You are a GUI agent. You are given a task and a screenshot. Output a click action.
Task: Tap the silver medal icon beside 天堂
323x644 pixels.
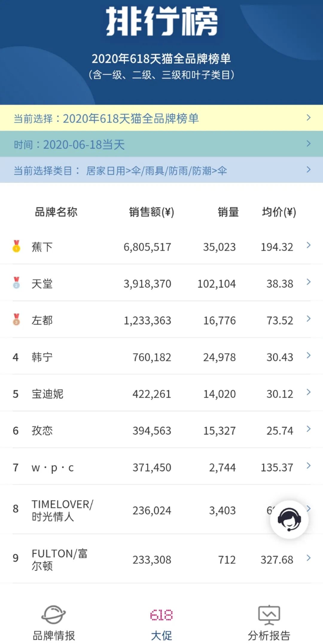coord(16,283)
